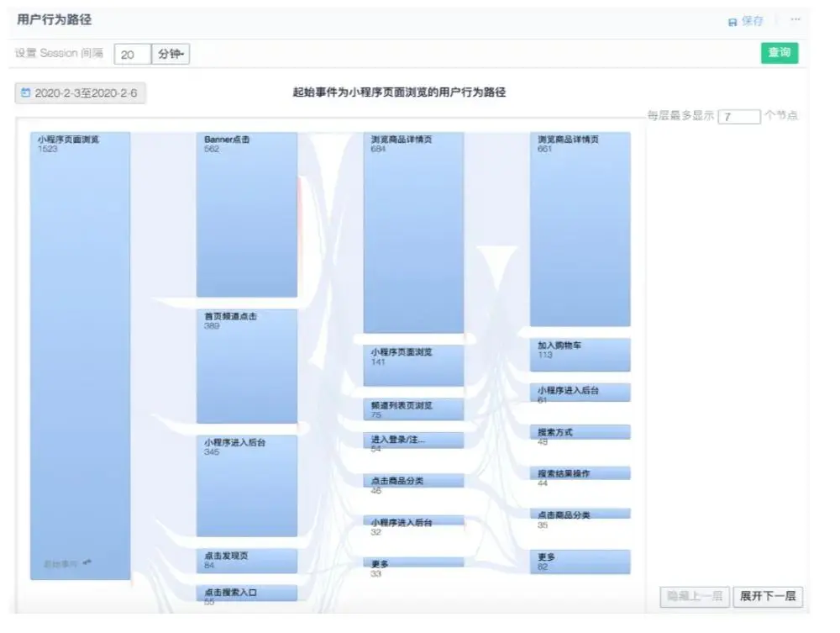Click the chart title 起始事件为小程序页面浏览的用户行为路径
This screenshot has width=840, height=633.
click(399, 92)
